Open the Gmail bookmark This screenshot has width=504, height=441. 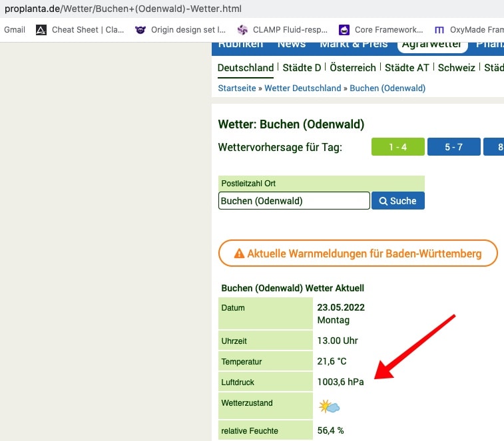coord(15,30)
